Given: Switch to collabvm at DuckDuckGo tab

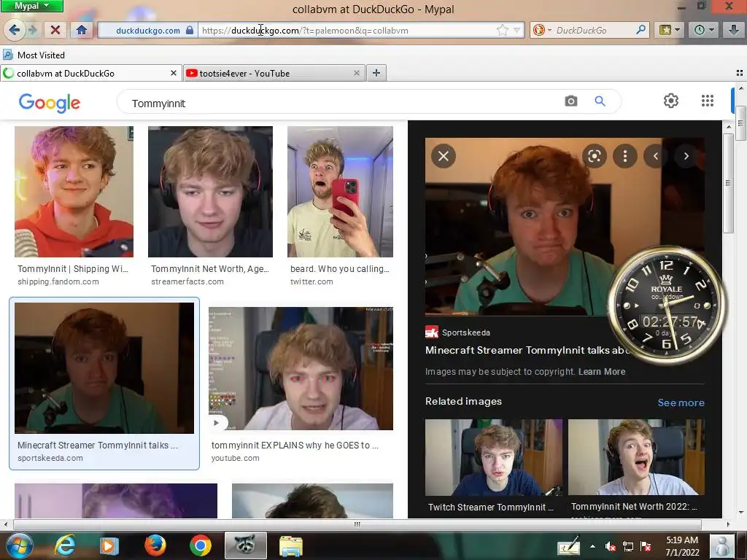Looking at the screenshot, I should click(90, 74).
